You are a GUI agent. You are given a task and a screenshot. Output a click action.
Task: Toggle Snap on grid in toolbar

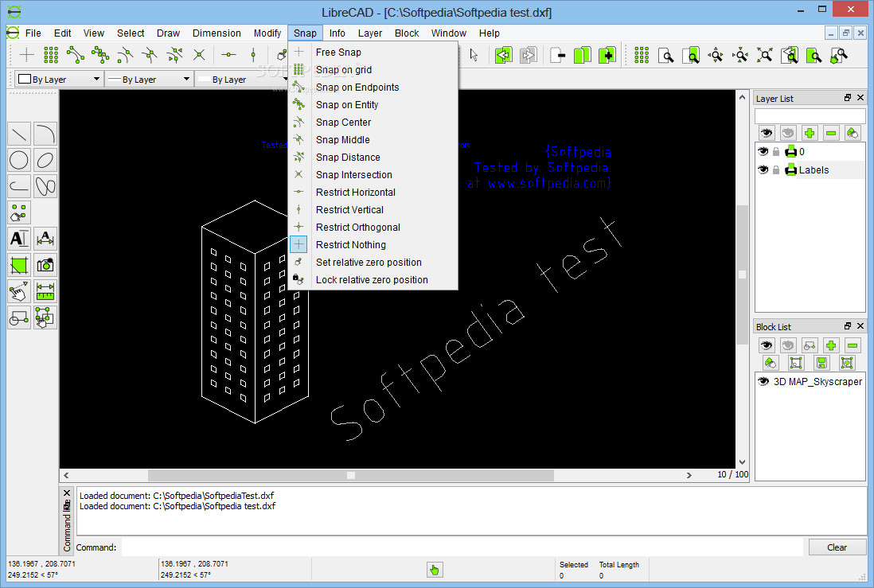tap(51, 55)
